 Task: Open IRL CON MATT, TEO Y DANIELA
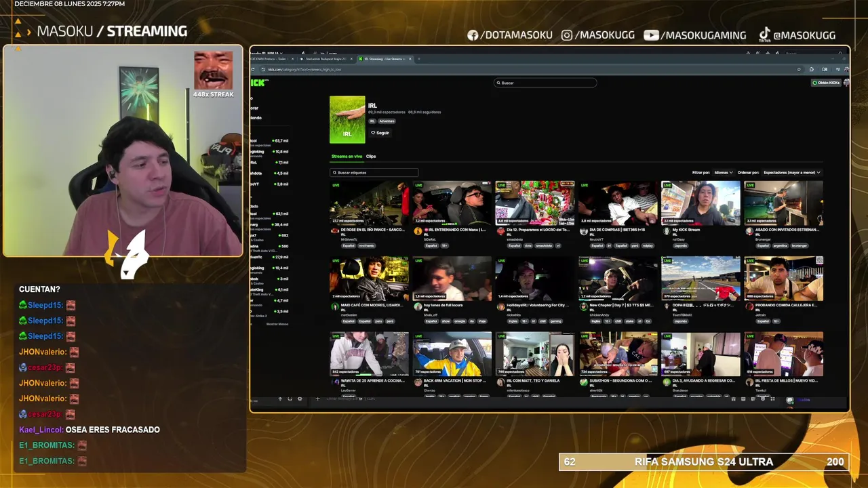(533, 380)
